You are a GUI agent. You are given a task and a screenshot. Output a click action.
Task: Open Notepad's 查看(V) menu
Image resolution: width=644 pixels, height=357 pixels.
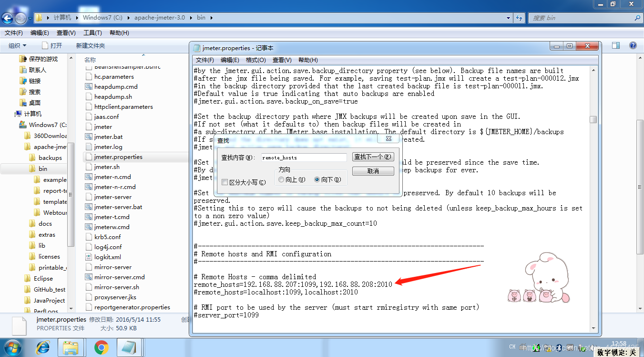click(282, 60)
